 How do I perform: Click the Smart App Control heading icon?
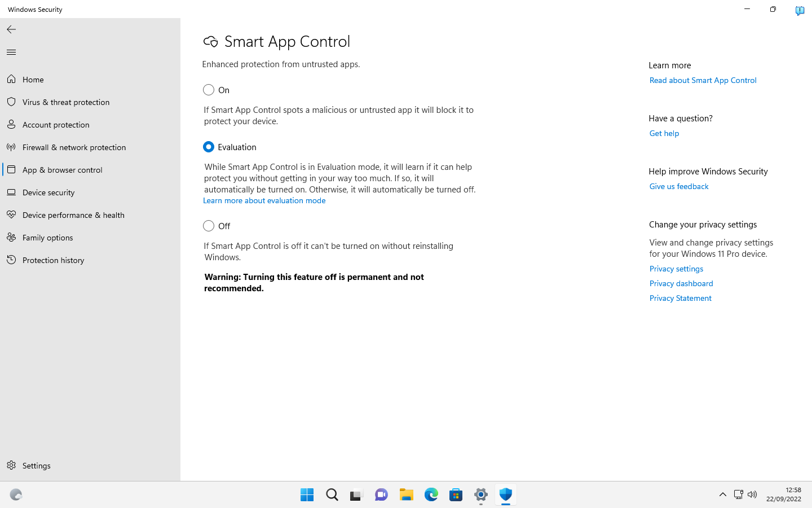point(210,42)
